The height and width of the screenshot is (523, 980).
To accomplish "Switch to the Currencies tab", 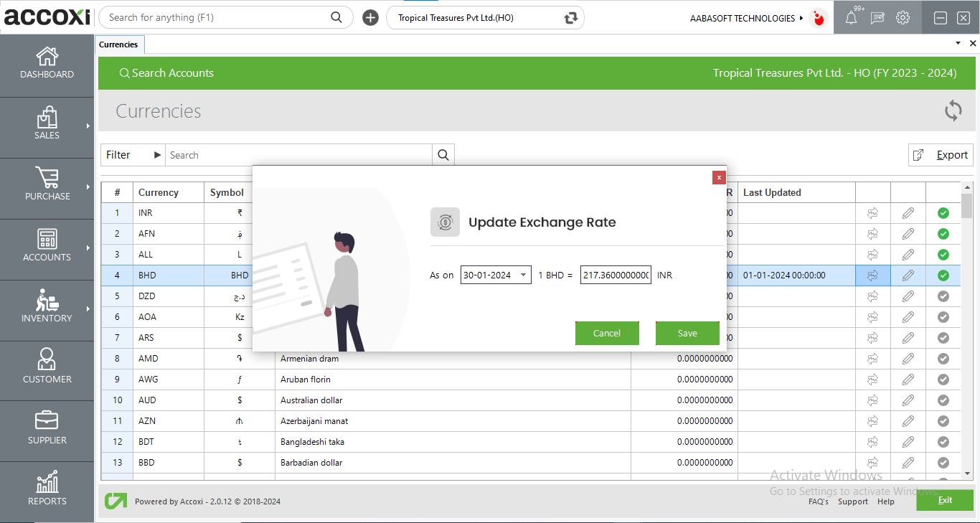I will (119, 44).
